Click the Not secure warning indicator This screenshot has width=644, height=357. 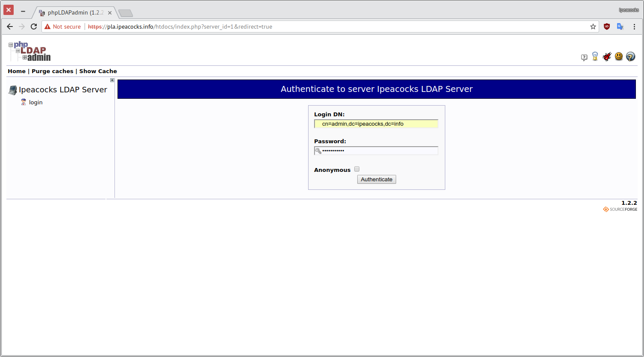pos(62,27)
